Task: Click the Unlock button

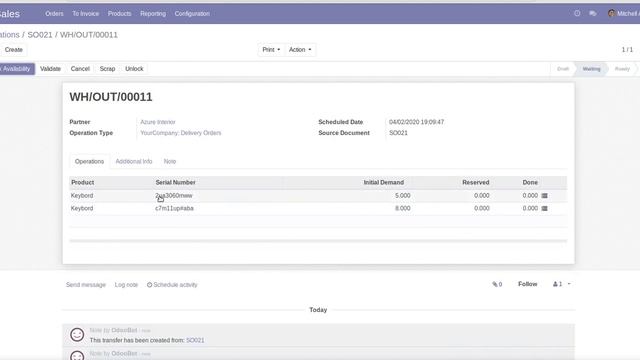Action: coord(134,69)
